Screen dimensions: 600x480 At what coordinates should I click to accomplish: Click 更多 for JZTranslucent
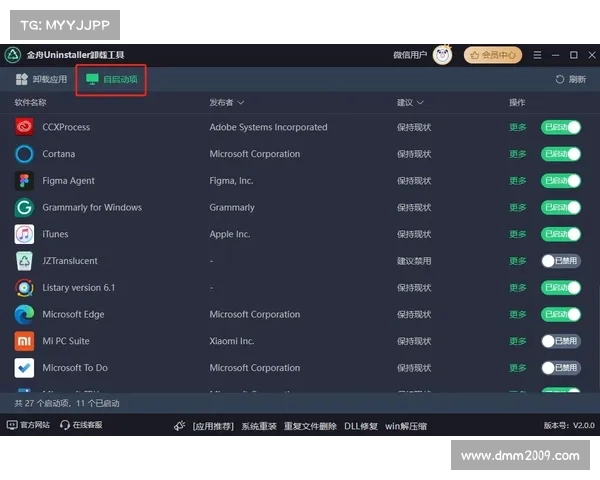point(517,261)
